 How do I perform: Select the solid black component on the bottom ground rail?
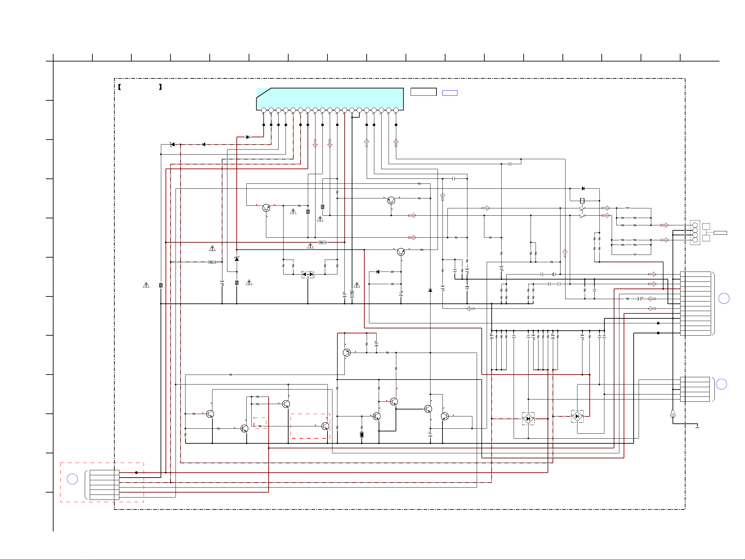click(x=362, y=435)
